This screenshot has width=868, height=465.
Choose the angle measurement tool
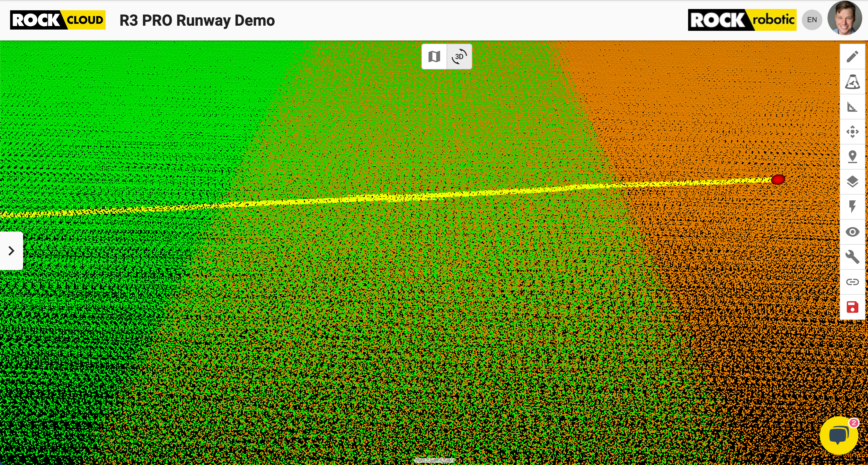[x=852, y=107]
